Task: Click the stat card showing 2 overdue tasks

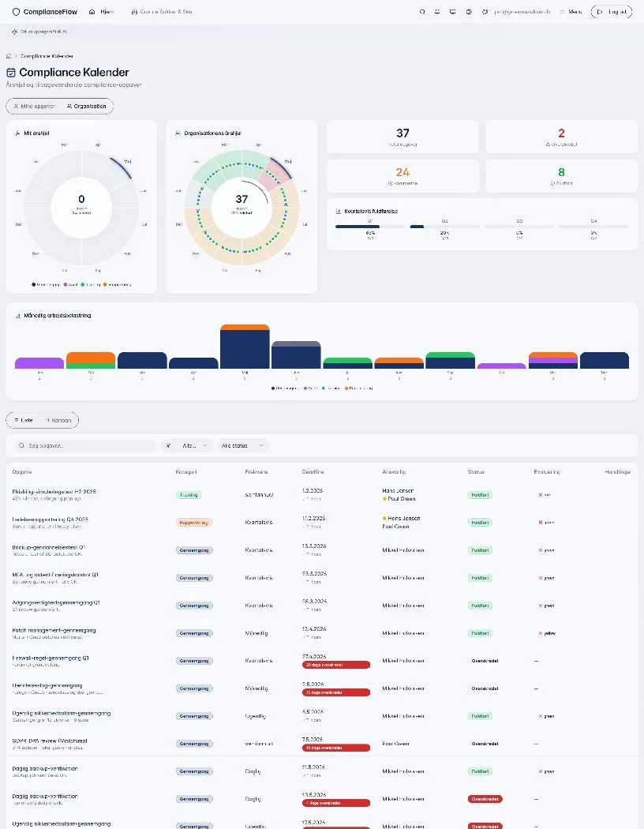Action: (x=562, y=137)
